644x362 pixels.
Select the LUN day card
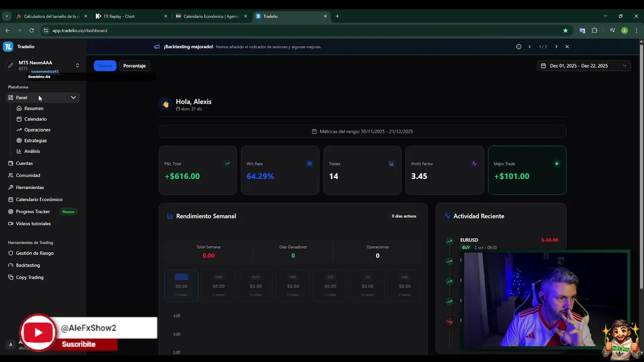pos(218,286)
